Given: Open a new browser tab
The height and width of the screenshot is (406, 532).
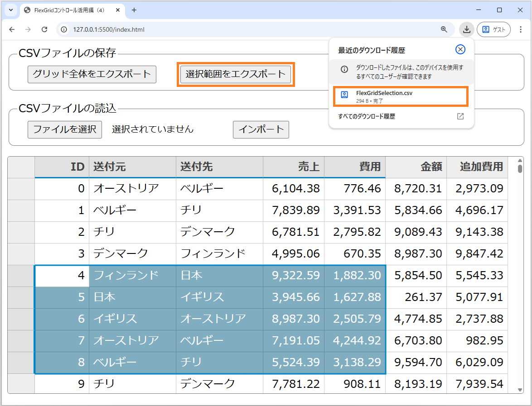Looking at the screenshot, I should tap(134, 10).
